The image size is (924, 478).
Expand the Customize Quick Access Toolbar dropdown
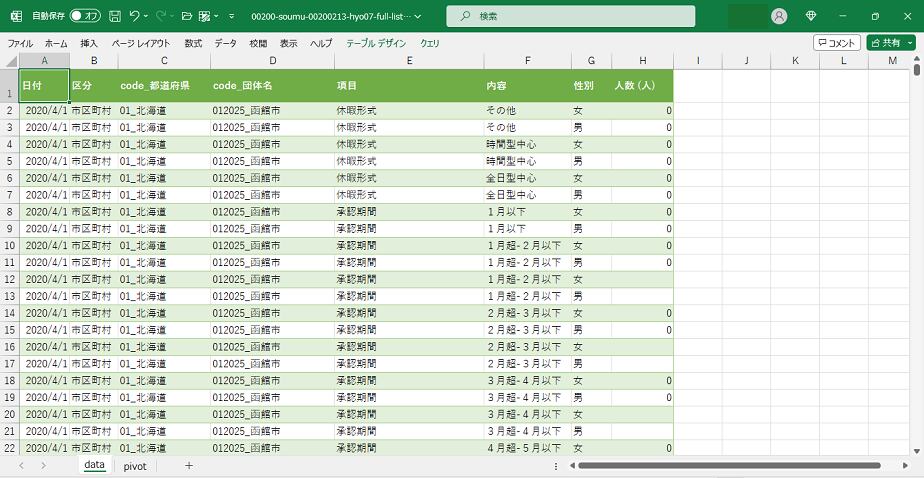tap(231, 17)
